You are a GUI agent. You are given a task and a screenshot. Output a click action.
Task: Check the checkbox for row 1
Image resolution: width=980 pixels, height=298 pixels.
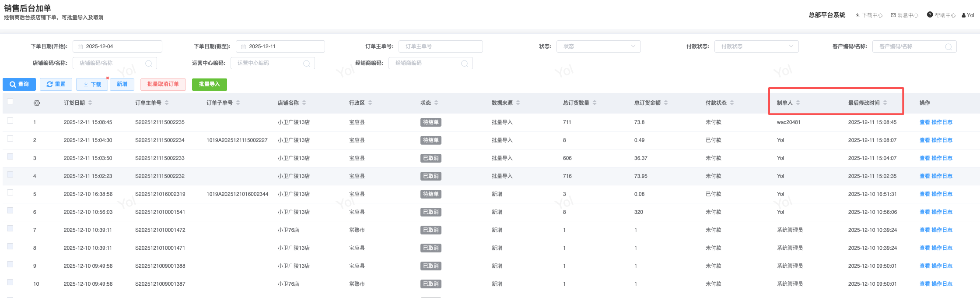10,121
